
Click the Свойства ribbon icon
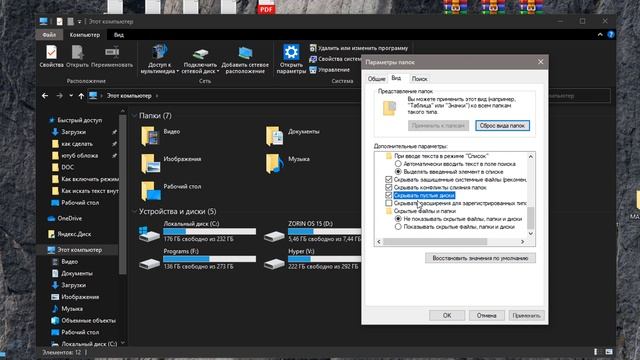click(51, 53)
